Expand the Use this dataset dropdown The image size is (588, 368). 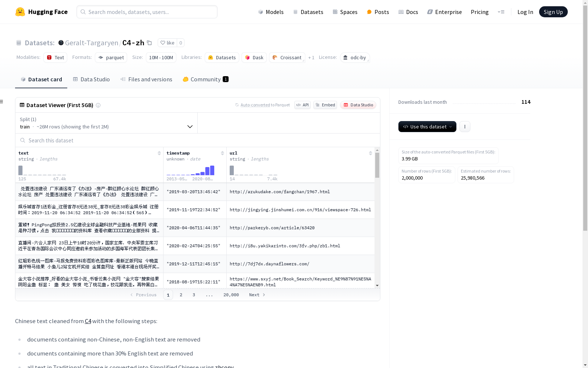pos(427,127)
